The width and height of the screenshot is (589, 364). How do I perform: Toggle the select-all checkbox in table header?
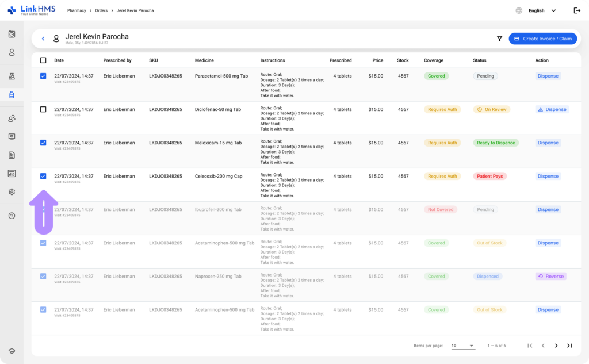click(43, 60)
